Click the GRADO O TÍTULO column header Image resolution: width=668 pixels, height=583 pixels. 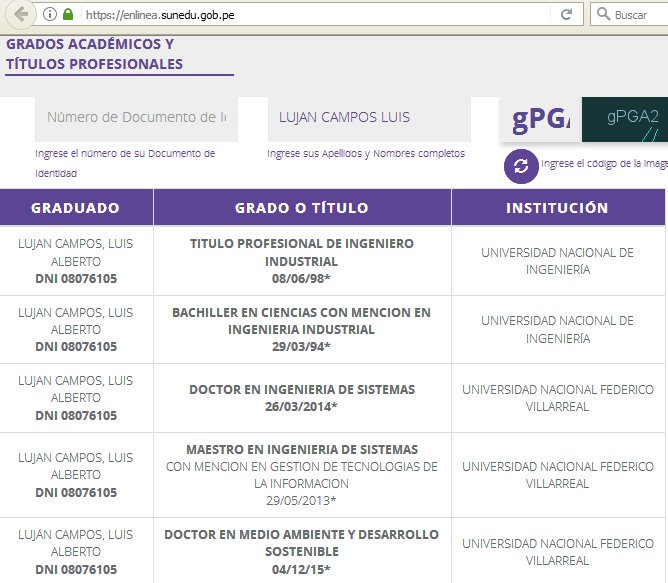pos(302,208)
